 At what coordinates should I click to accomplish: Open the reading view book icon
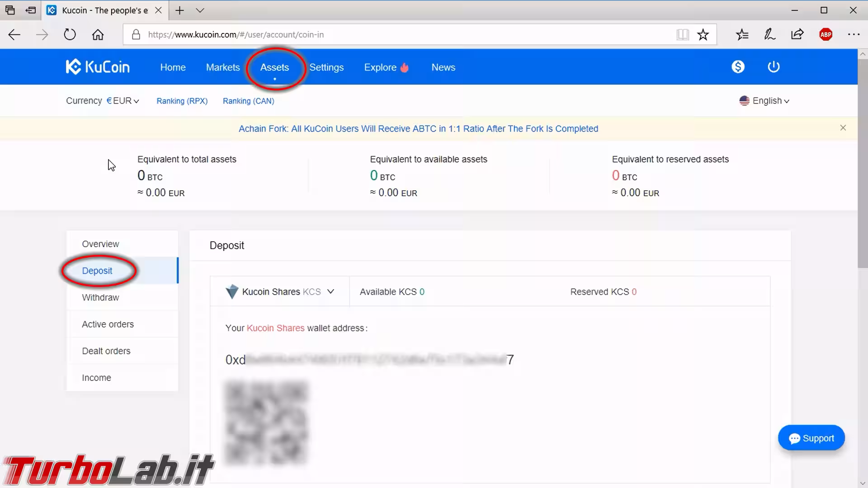tap(682, 34)
